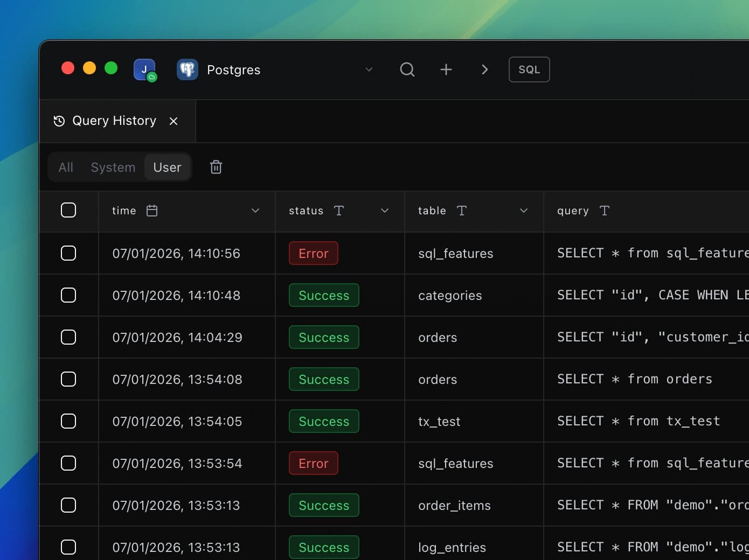Click the plus icon to open a new tab
This screenshot has height=560, width=749.
[446, 69]
